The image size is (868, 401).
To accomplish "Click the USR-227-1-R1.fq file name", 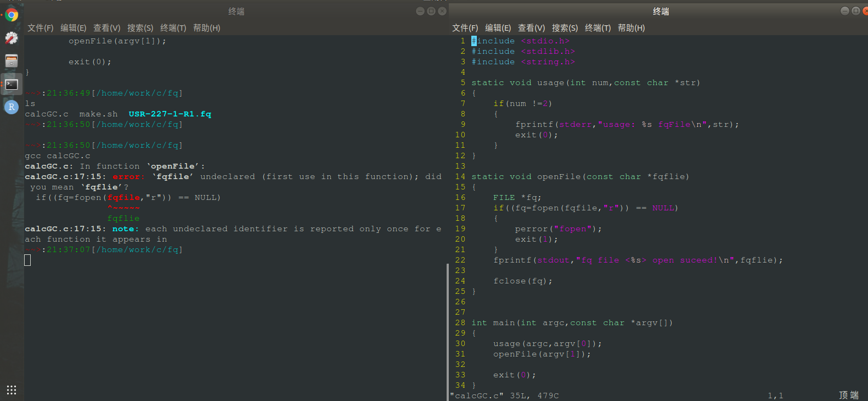I will pos(170,114).
